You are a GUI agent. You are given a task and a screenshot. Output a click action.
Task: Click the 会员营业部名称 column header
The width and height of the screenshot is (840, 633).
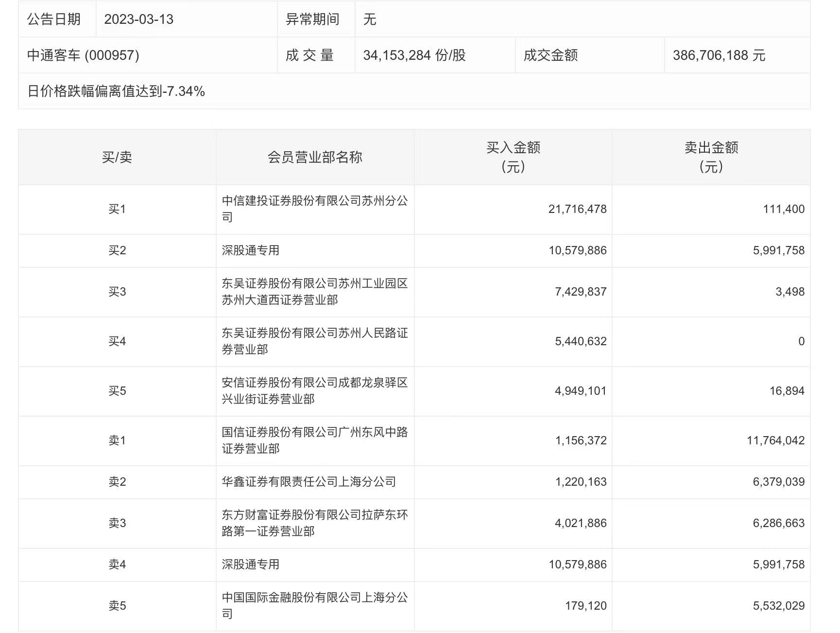click(315, 157)
